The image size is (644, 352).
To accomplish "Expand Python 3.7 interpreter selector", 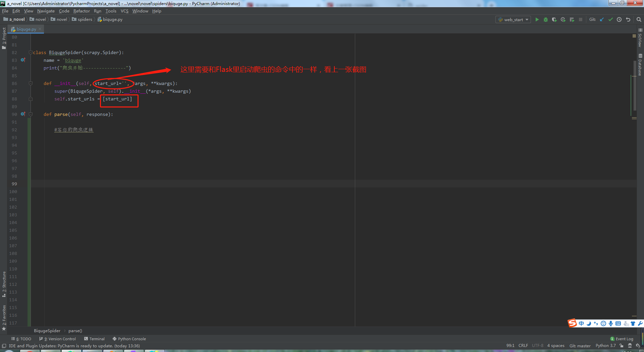I will click(605, 346).
